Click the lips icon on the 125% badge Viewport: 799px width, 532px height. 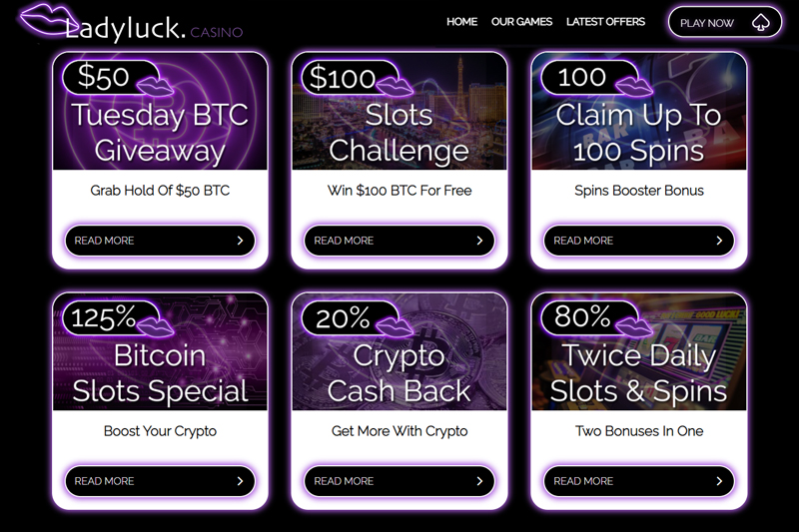pos(156,326)
